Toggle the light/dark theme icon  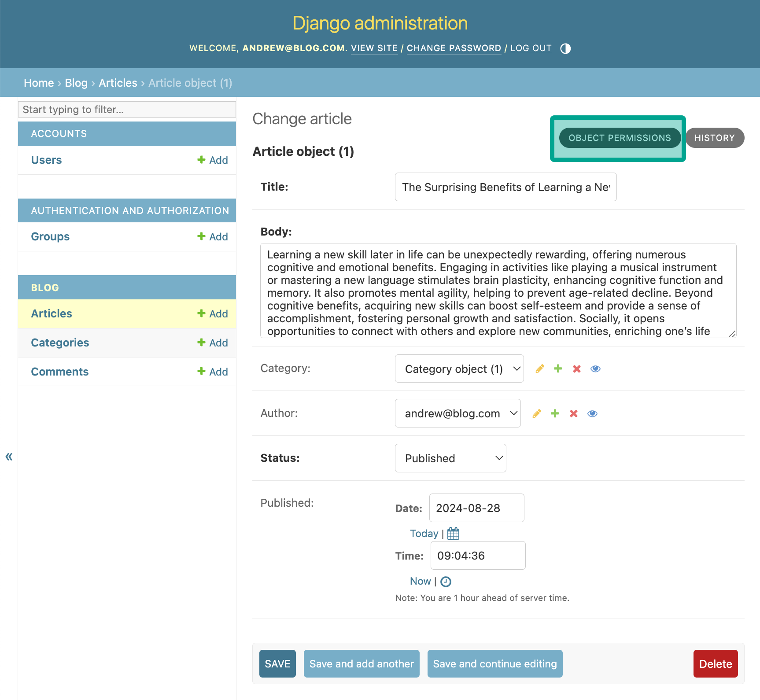(565, 48)
